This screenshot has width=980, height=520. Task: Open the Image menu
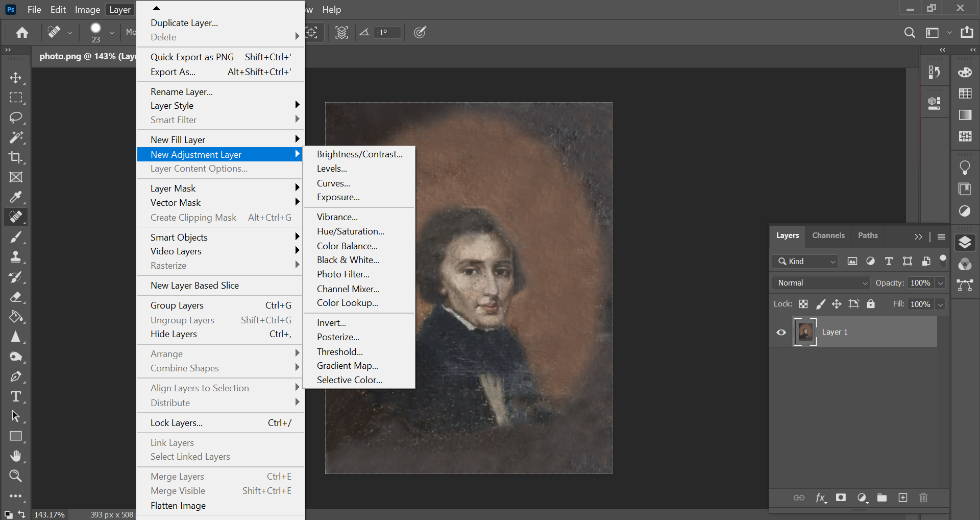[x=87, y=10]
